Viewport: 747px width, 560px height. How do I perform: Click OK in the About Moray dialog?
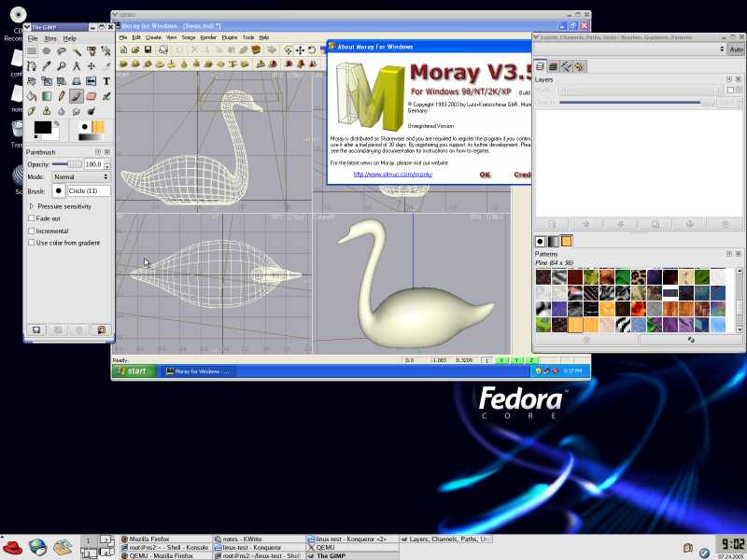[x=485, y=175]
